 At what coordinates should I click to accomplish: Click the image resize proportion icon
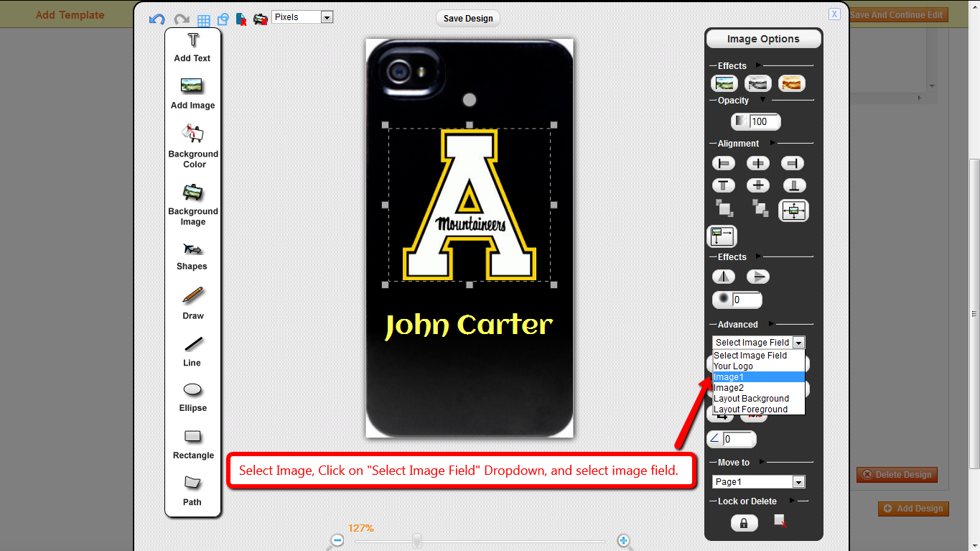click(722, 236)
